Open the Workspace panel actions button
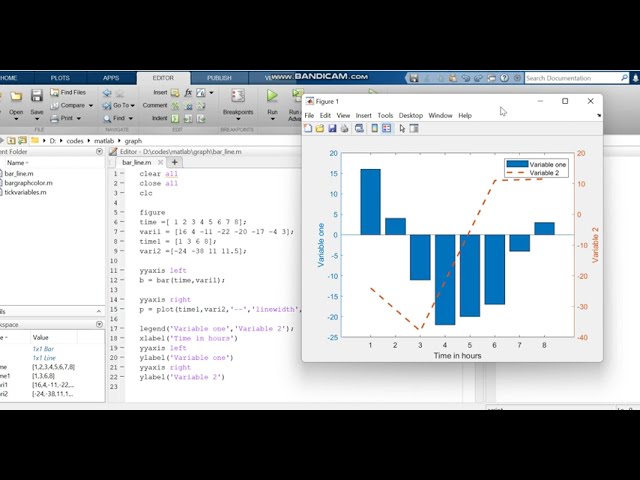The width and height of the screenshot is (640, 480). (x=99, y=324)
